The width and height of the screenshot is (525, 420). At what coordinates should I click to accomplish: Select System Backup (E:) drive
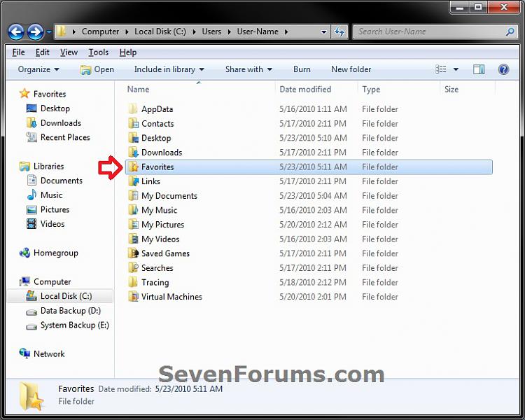coord(67,325)
